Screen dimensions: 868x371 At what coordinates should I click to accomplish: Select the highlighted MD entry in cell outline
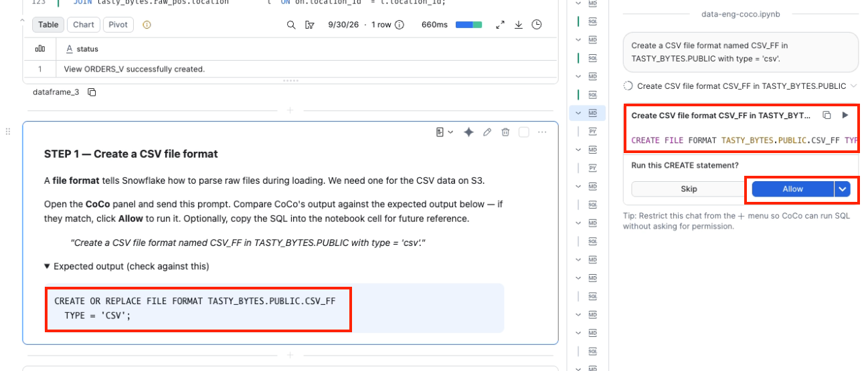coord(592,113)
